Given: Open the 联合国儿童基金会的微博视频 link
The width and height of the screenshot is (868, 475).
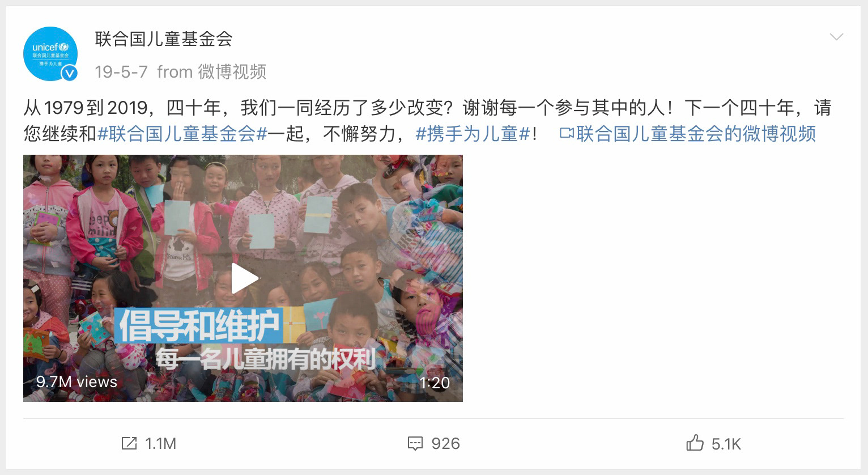Looking at the screenshot, I should [x=696, y=134].
